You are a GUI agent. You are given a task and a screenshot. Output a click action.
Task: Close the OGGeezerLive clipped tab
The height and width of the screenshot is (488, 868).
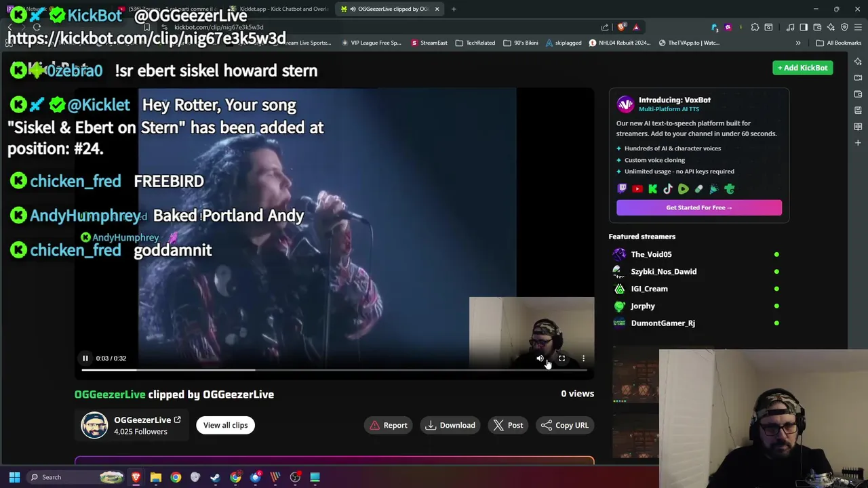pos(437,9)
